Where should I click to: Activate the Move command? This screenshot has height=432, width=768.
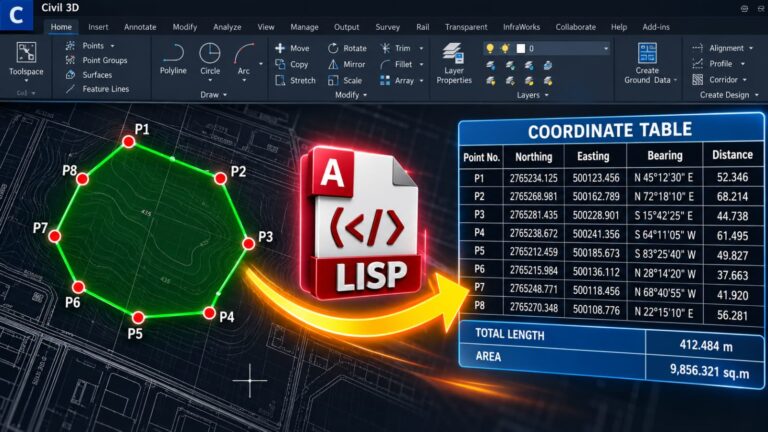(292, 48)
